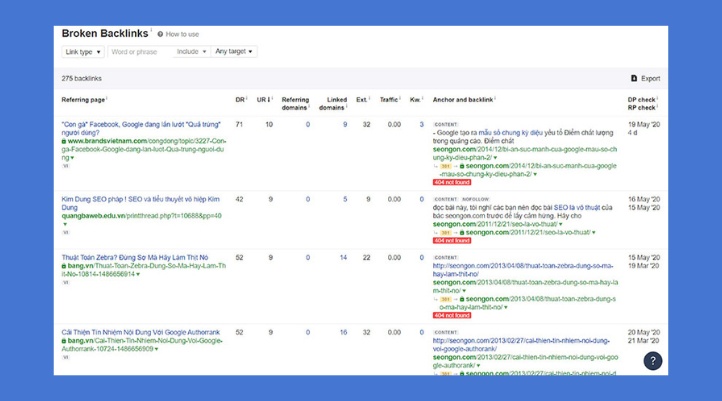The width and height of the screenshot is (722, 401).
Task: Click linked domains value 16
Action: tap(344, 332)
